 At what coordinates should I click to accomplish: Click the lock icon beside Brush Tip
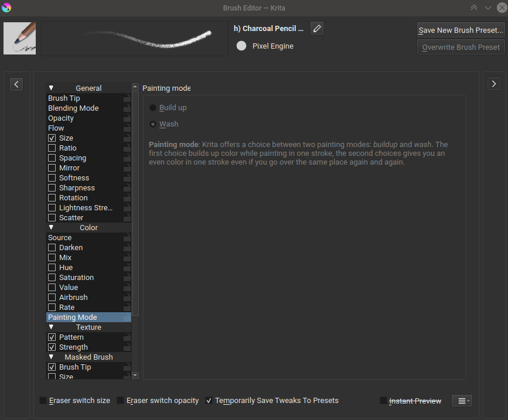(127, 98)
